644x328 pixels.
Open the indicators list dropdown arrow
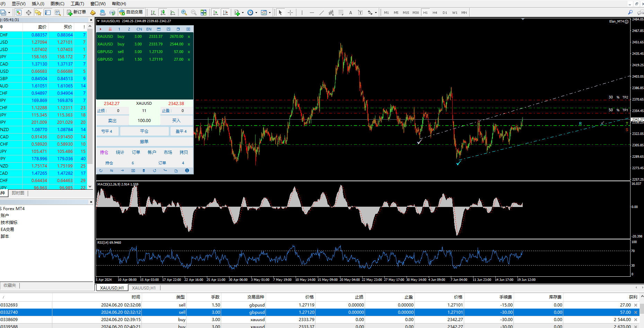pos(243,13)
